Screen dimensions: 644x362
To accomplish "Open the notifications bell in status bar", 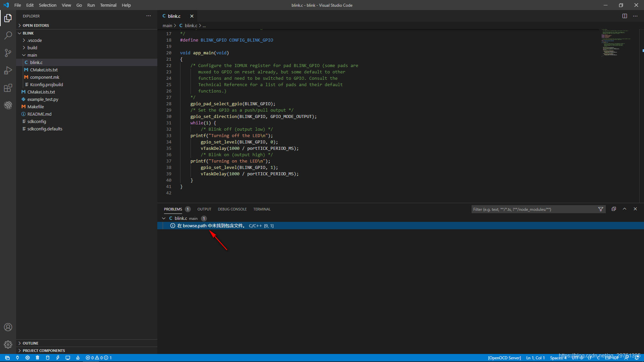I will (x=637, y=358).
